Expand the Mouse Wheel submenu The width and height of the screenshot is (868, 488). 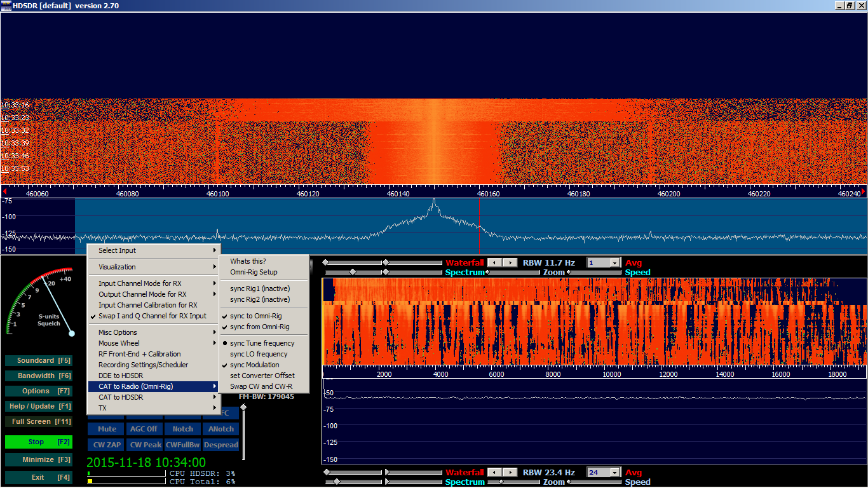point(153,343)
